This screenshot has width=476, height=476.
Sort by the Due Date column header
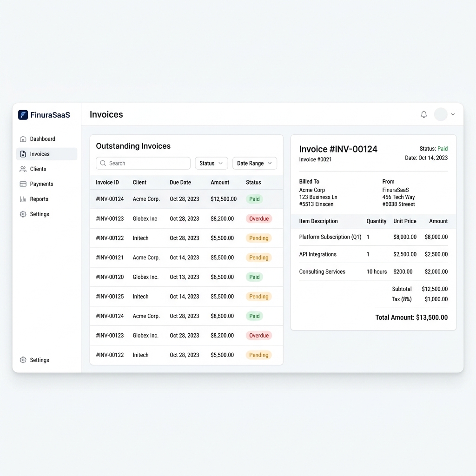(x=180, y=182)
